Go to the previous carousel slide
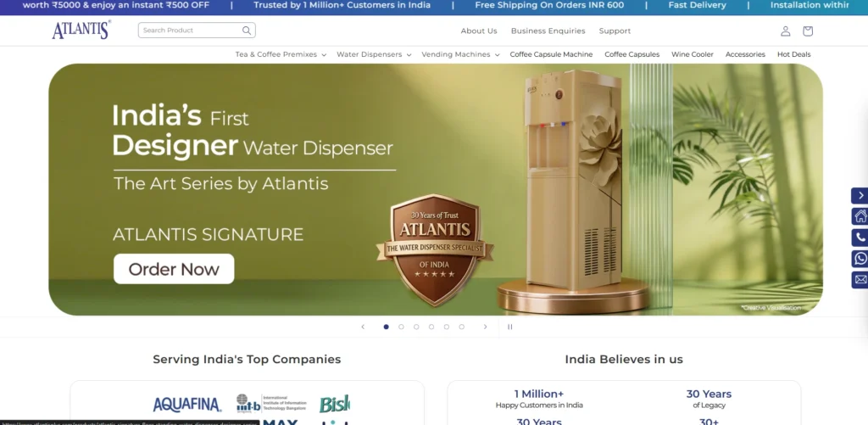Image resolution: width=868 pixels, height=425 pixels. point(363,327)
